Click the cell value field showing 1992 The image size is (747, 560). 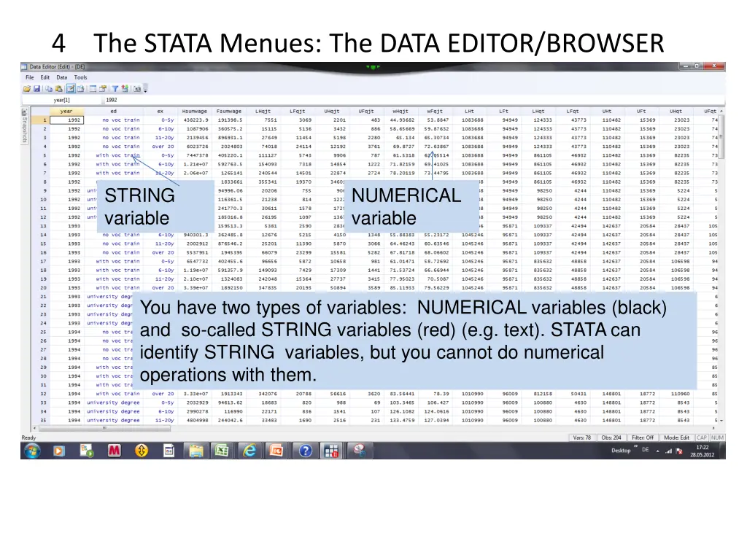click(414, 100)
